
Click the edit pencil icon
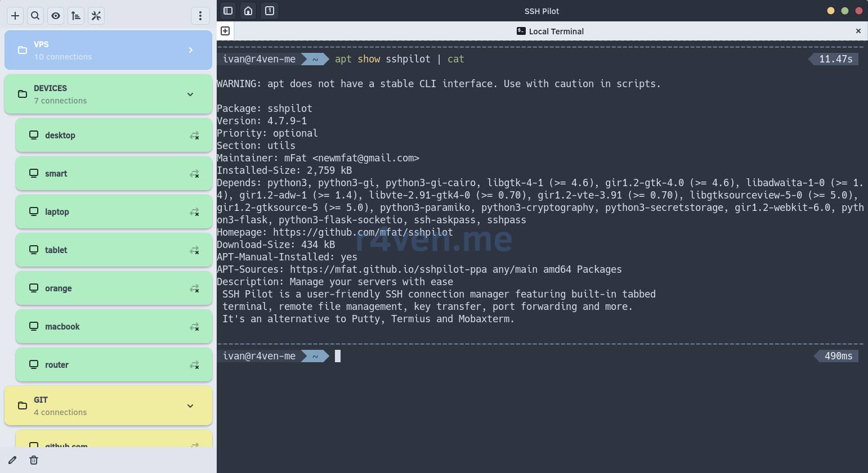click(x=12, y=460)
